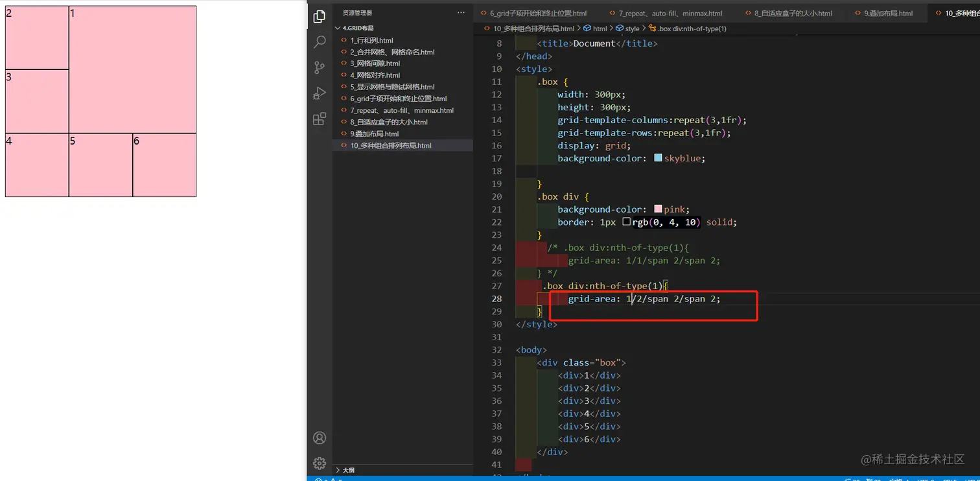Image resolution: width=980 pixels, height=481 pixels.
Task: Open the skyblue color swatch picker
Action: [x=659, y=158]
